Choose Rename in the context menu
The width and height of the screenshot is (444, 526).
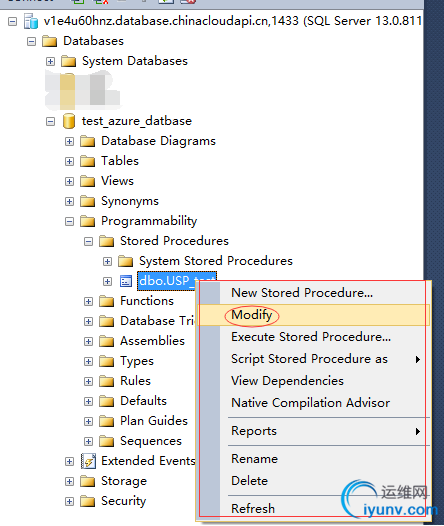coord(255,459)
